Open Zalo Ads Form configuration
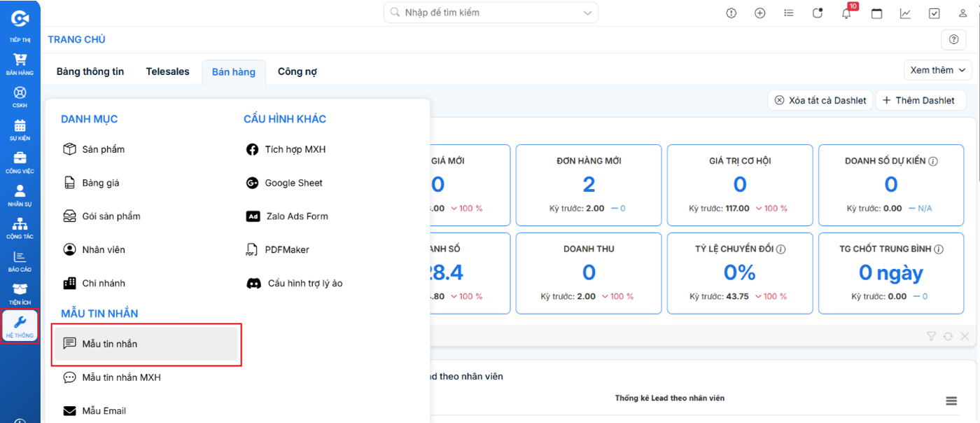This screenshot has height=423, width=980. coord(287,216)
